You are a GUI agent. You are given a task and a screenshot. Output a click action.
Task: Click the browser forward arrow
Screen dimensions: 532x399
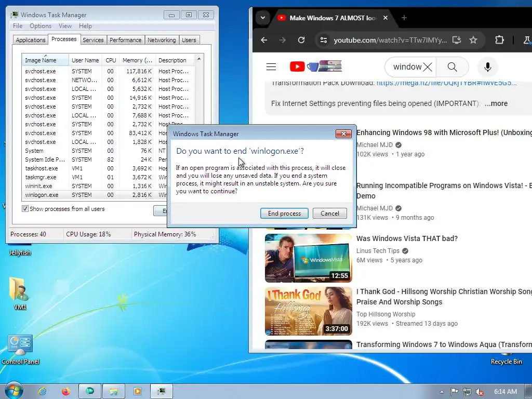click(x=282, y=40)
